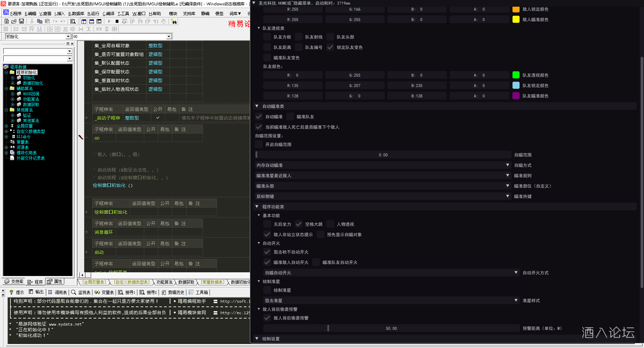Open the 词库 menu
This screenshot has height=348, width=644.
(235, 14)
